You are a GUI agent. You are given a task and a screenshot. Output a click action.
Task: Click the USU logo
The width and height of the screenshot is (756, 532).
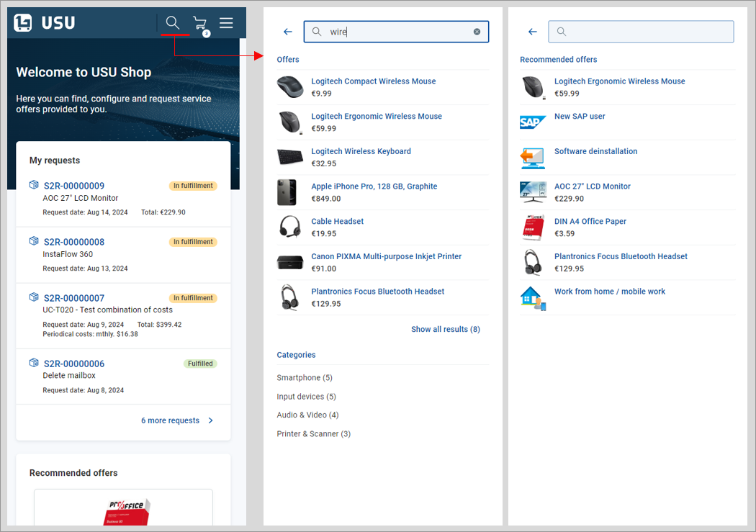tap(45, 23)
